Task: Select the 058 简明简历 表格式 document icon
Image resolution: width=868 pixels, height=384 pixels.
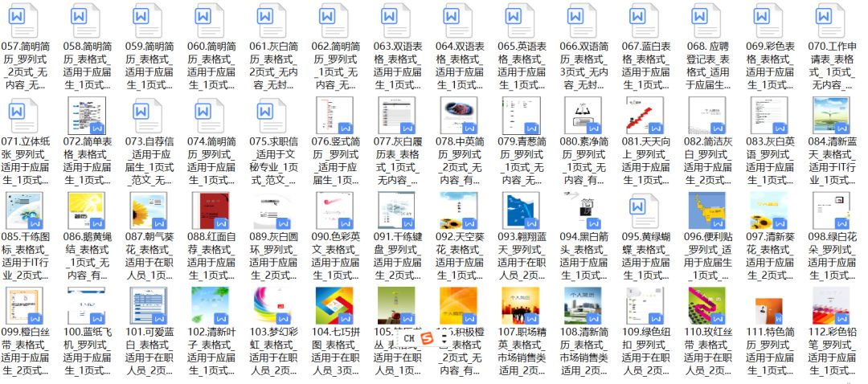Action: pyautogui.click(x=86, y=20)
